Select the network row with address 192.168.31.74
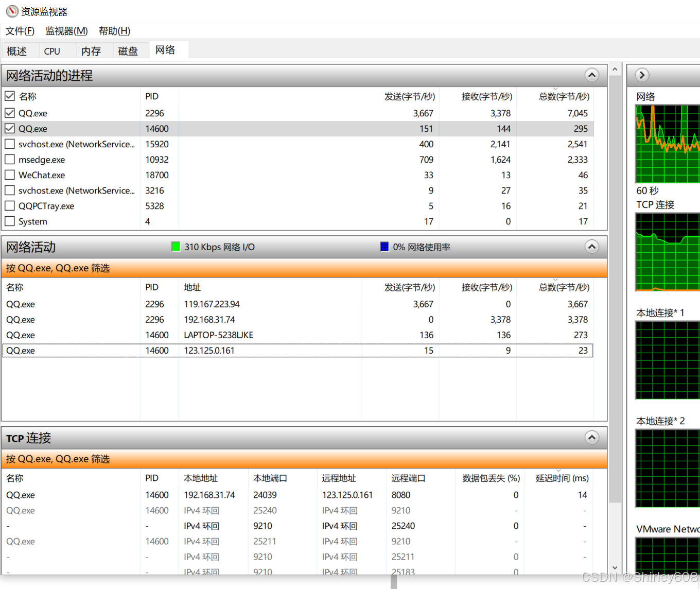 [x=297, y=320]
